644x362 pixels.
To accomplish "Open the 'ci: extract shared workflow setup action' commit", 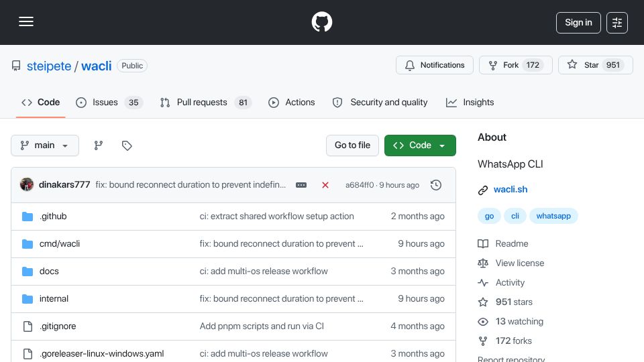I will (x=277, y=217).
